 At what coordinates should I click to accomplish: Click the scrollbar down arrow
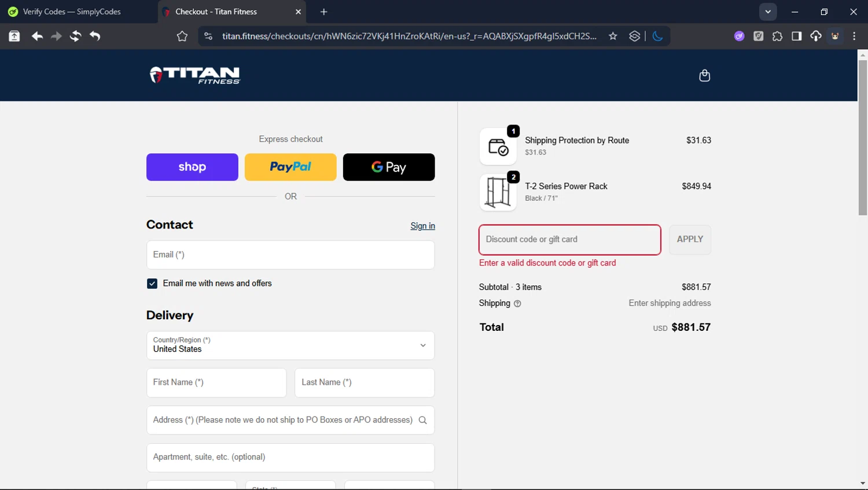pyautogui.click(x=863, y=484)
